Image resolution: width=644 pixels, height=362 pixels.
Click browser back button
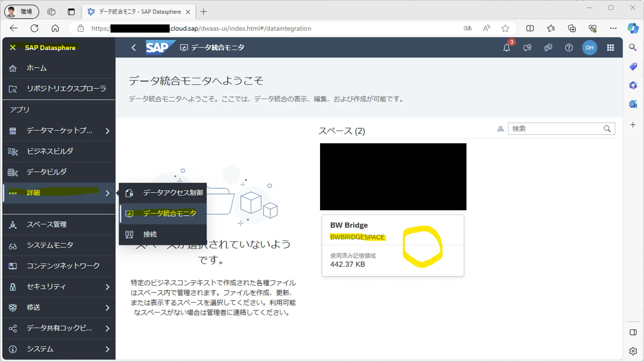point(14,28)
